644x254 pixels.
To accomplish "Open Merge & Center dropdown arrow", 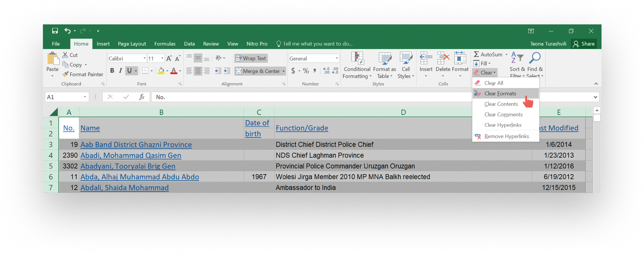I will [283, 71].
